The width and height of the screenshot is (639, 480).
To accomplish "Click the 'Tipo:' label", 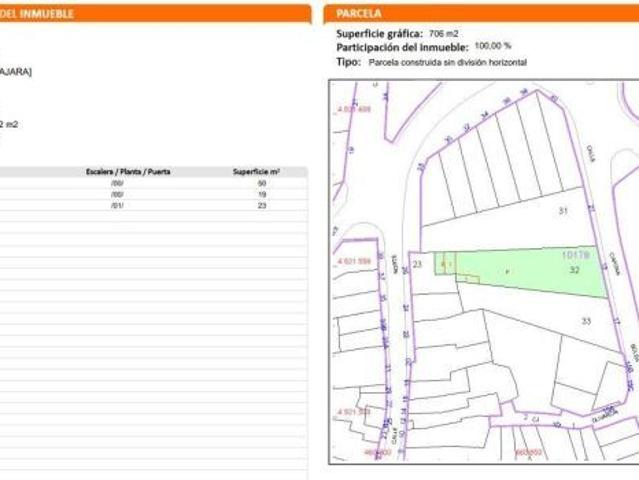I will point(348,62).
